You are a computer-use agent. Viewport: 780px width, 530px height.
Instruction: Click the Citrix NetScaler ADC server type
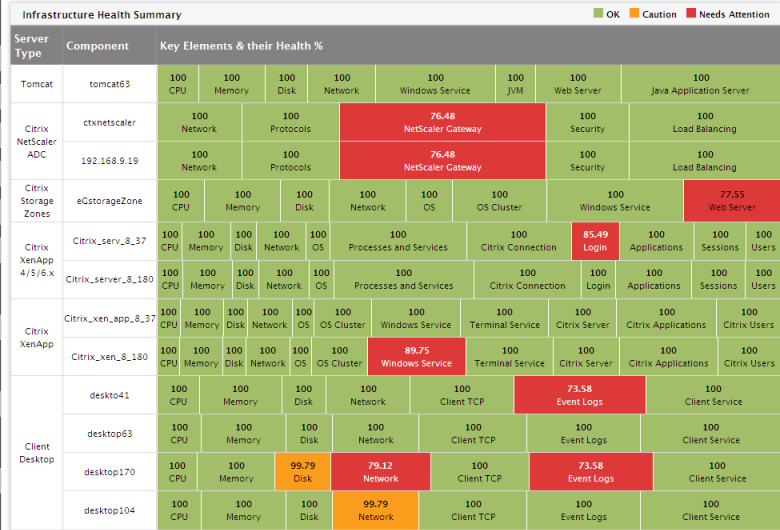[x=37, y=141]
